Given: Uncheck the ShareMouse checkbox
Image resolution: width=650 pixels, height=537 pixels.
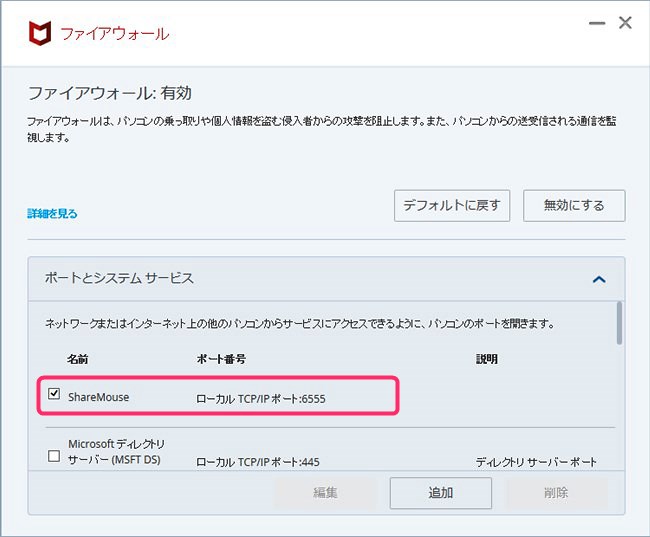Looking at the screenshot, I should 54,393.
